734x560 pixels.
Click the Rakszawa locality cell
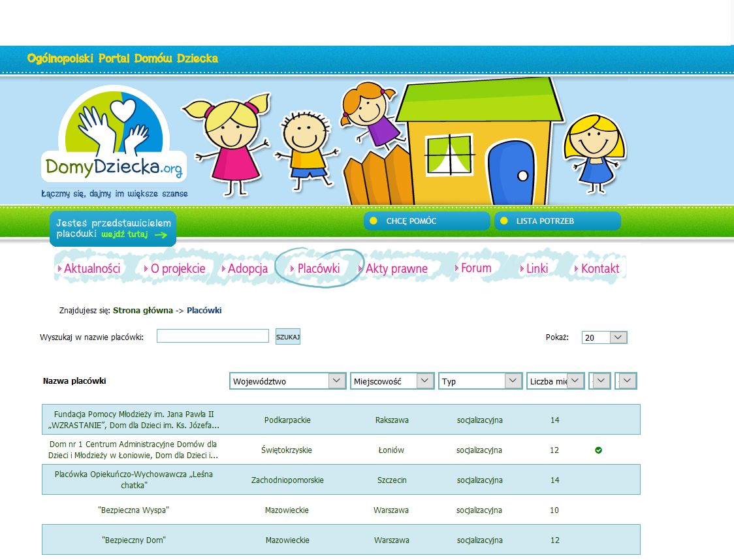point(392,420)
